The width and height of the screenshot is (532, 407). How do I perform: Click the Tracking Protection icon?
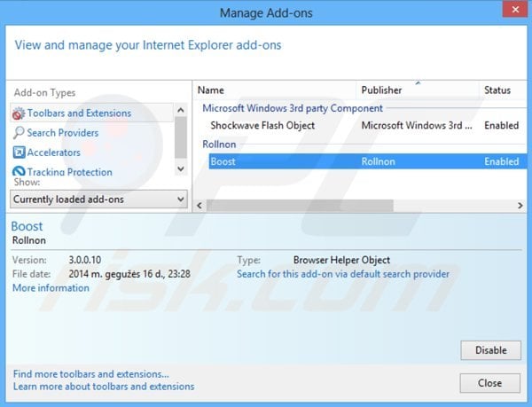point(19,172)
